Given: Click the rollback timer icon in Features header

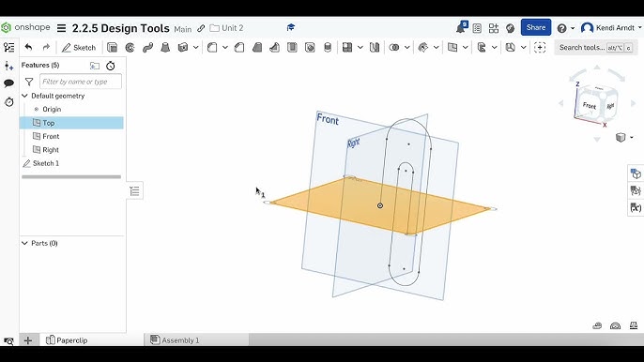Looking at the screenshot, I should coord(111,66).
